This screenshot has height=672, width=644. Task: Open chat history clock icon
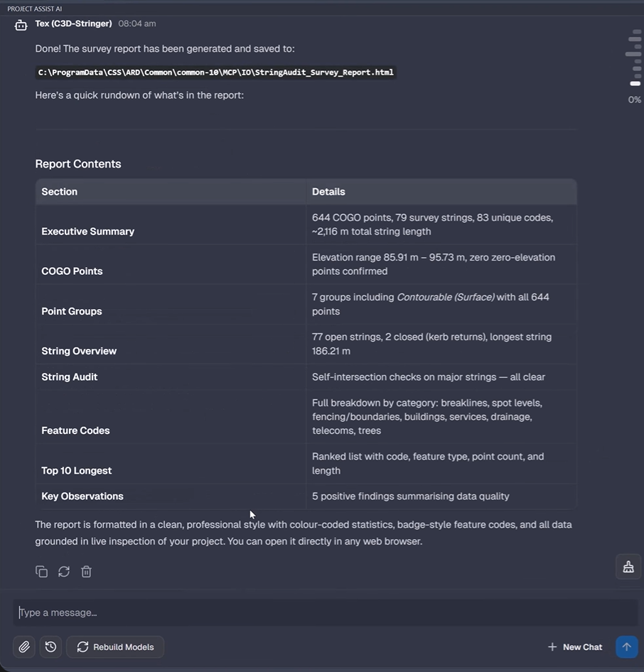[x=50, y=646]
